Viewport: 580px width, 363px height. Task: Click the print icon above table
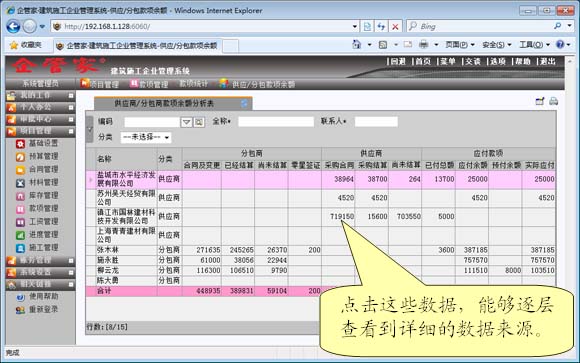pyautogui.click(x=553, y=101)
